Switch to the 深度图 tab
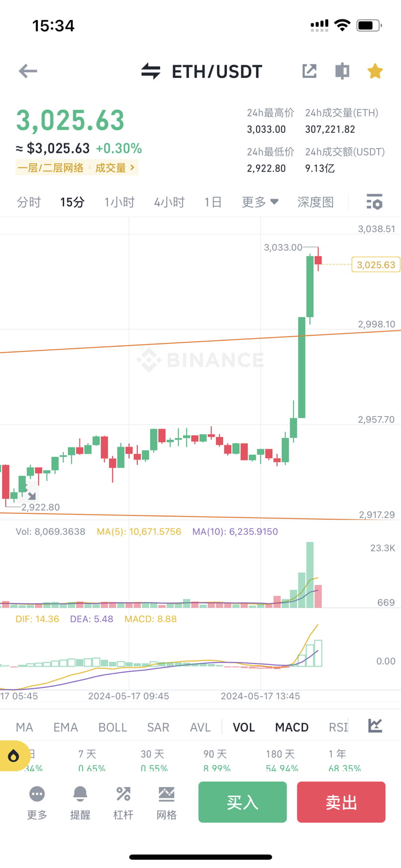Image resolution: width=401 pixels, height=868 pixels. [315, 202]
